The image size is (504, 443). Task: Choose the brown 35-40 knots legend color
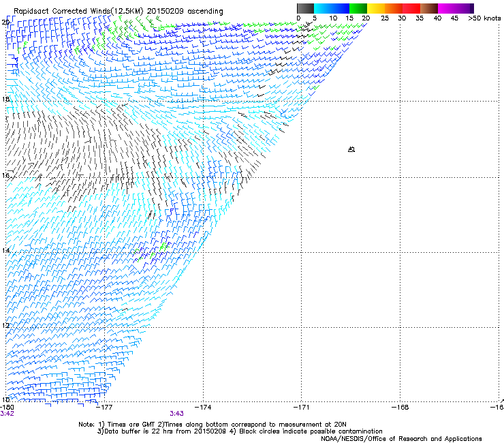(x=429, y=8)
